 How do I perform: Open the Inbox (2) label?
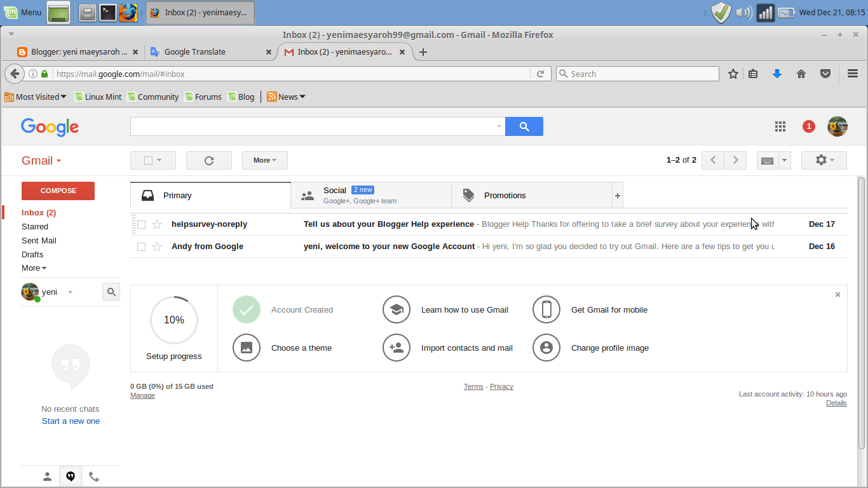(x=39, y=213)
